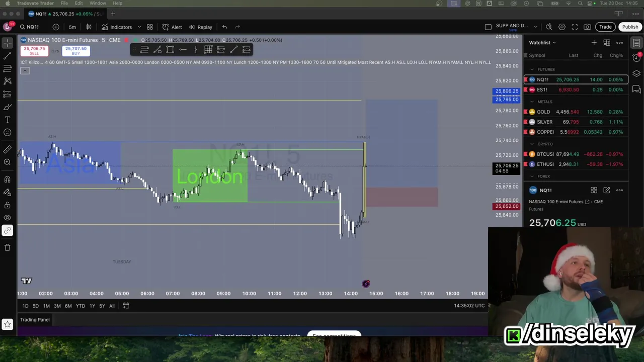Select the All date range

[112, 306]
